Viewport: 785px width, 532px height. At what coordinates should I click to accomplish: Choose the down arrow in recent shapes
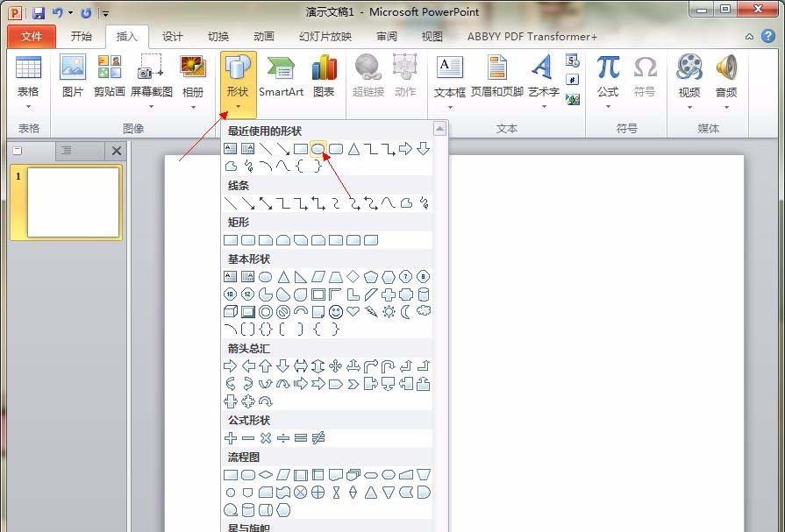tap(423, 149)
